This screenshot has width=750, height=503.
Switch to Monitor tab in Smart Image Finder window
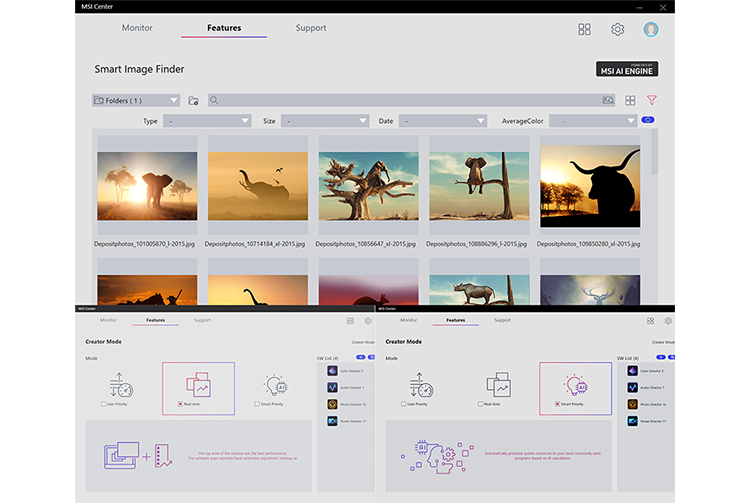pyautogui.click(x=137, y=28)
